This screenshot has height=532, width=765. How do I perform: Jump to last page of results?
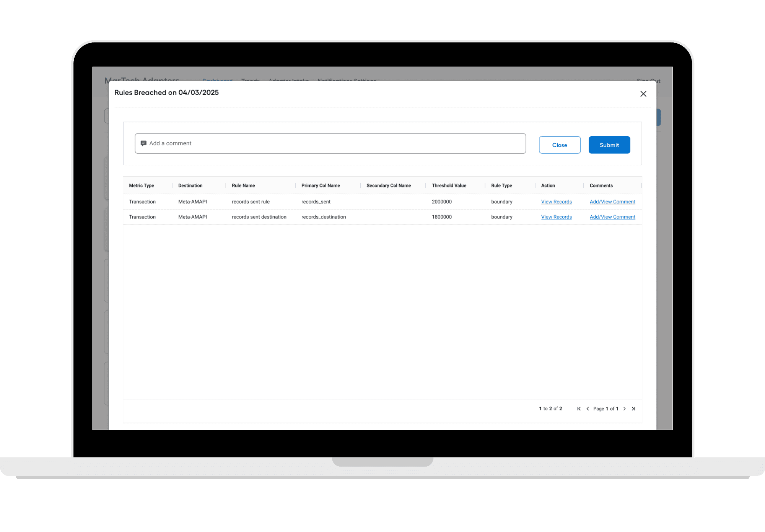[633, 408]
